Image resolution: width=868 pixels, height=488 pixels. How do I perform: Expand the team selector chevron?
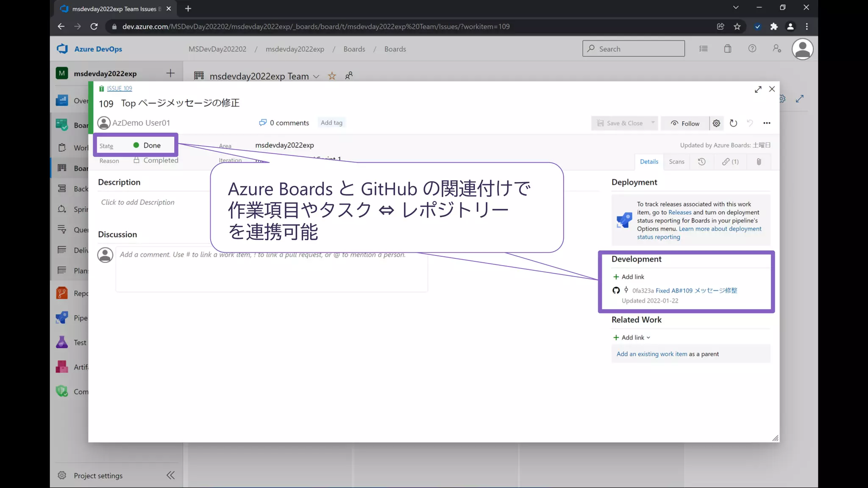pos(316,77)
